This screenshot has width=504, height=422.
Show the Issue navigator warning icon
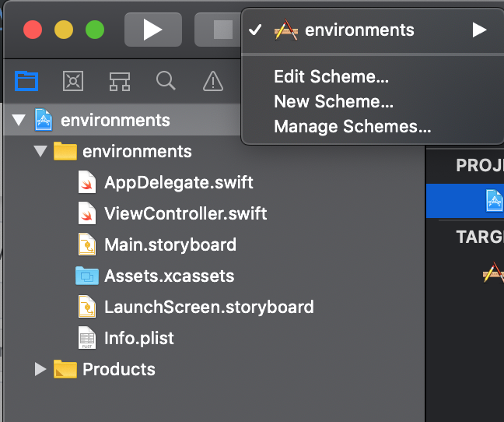(212, 80)
